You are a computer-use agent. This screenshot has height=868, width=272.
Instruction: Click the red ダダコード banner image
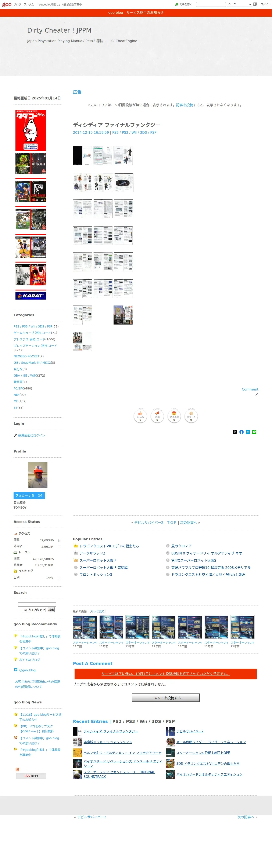point(31,130)
